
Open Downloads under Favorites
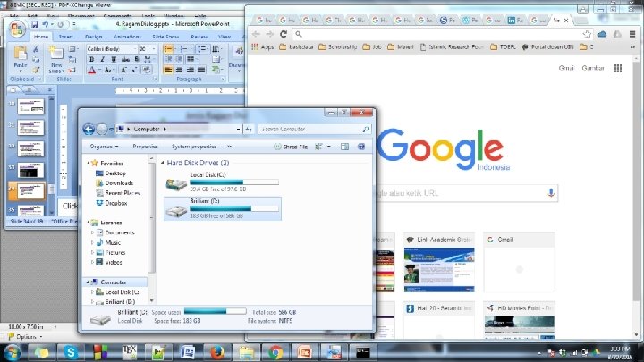pos(114,183)
